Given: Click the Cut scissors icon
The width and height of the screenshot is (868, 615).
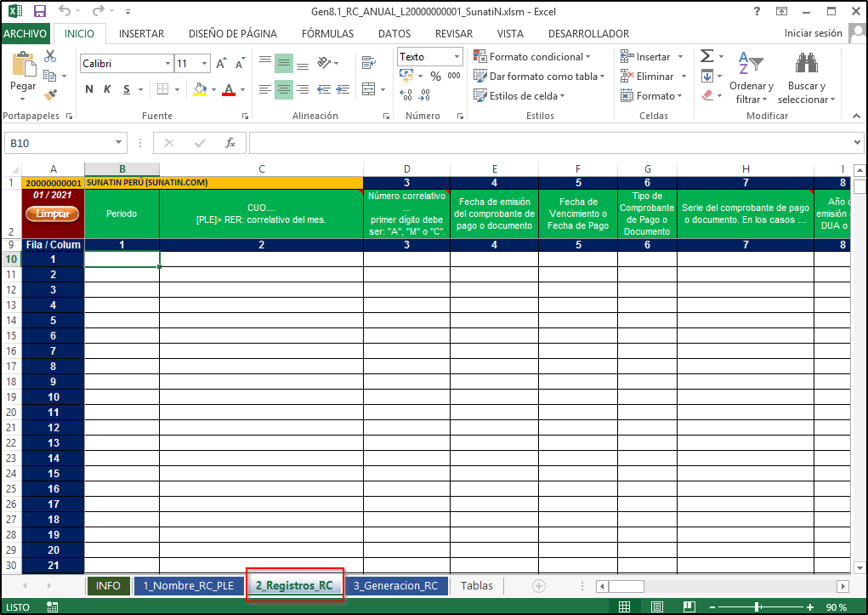Looking at the screenshot, I should click(x=50, y=56).
